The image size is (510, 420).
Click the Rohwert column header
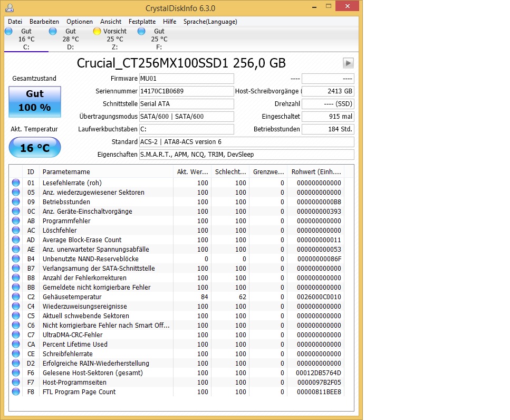[316, 172]
